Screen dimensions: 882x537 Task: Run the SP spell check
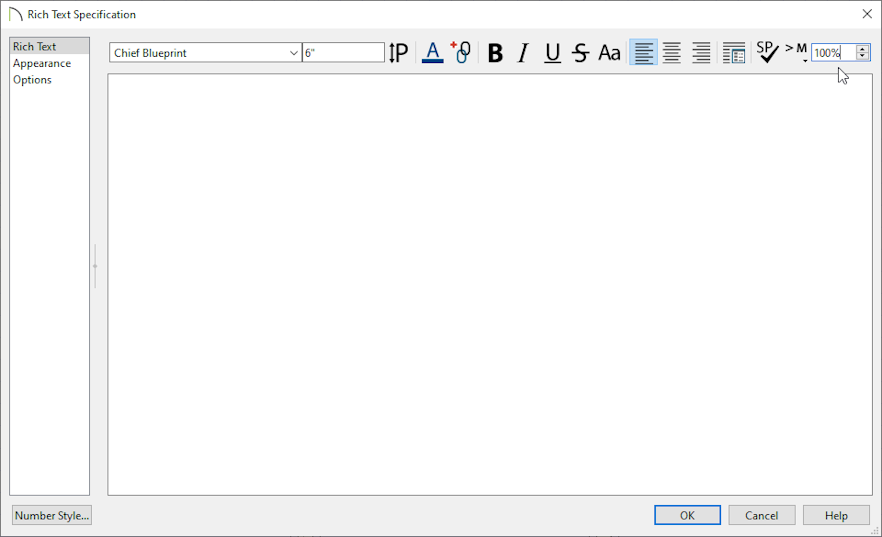pos(767,52)
